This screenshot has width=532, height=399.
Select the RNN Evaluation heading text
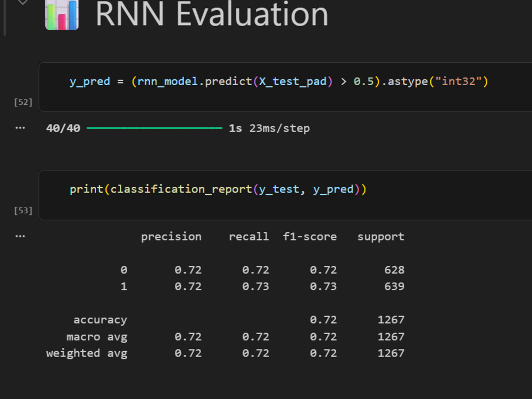pos(212,14)
